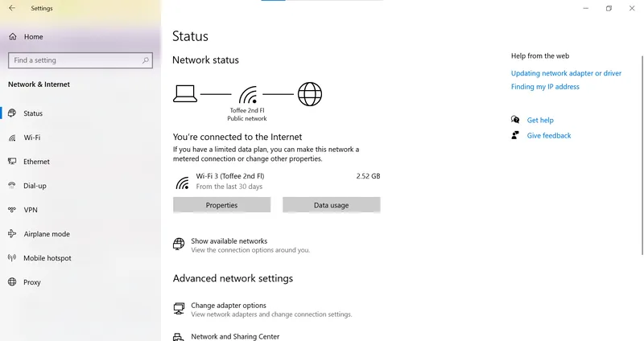Click the Wi-Fi sidebar icon
The image size is (644, 341).
pyautogui.click(x=12, y=138)
